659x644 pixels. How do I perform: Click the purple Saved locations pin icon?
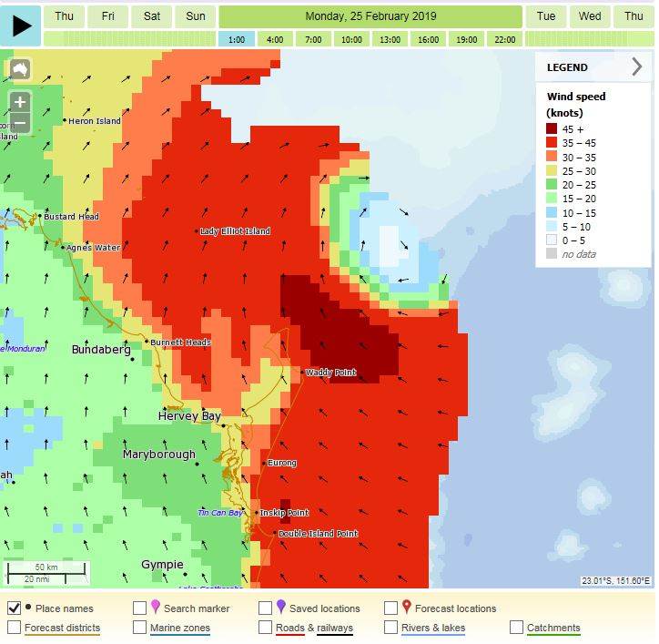click(280, 608)
